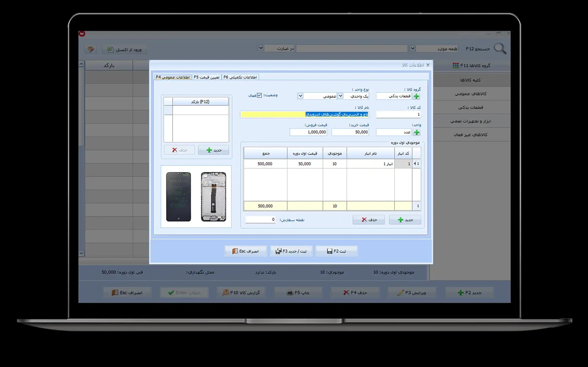Click ثبت F2 save button
588x367 pixels.
[x=336, y=251]
